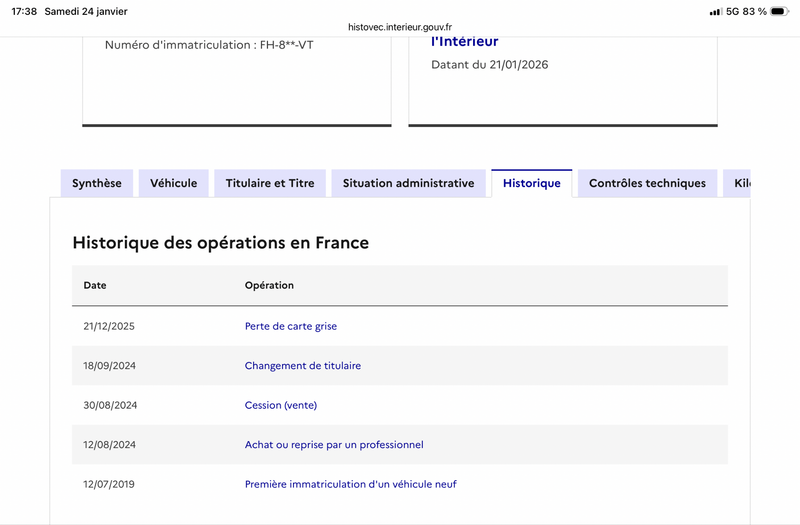Open Première immatriculation d'un véhicule neuf
Image resolution: width=800 pixels, height=525 pixels.
pyautogui.click(x=351, y=484)
